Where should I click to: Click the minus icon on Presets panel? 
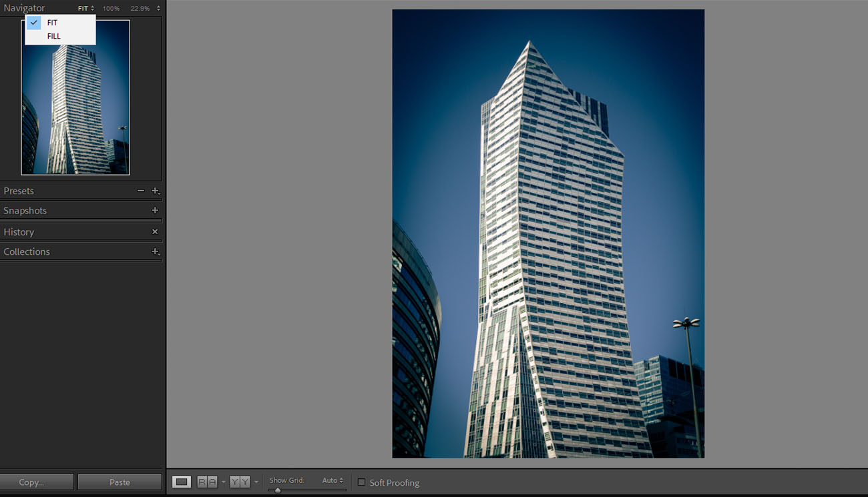(140, 191)
